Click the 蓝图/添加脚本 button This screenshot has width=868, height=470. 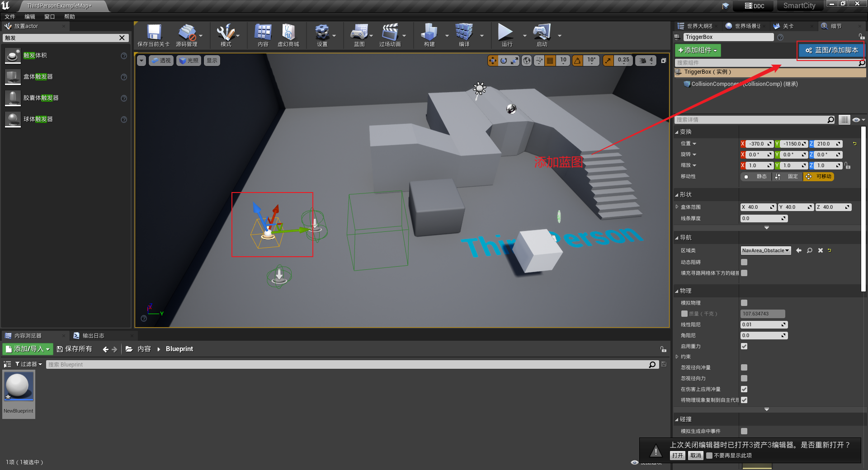pos(831,50)
